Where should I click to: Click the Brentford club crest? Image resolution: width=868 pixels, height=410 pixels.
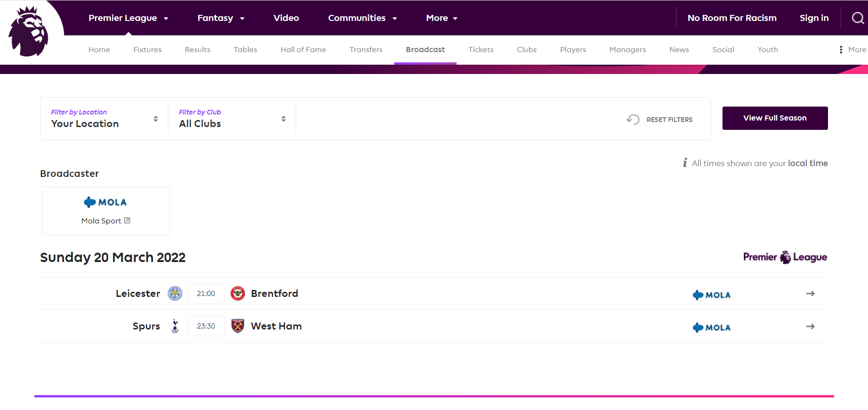238,294
